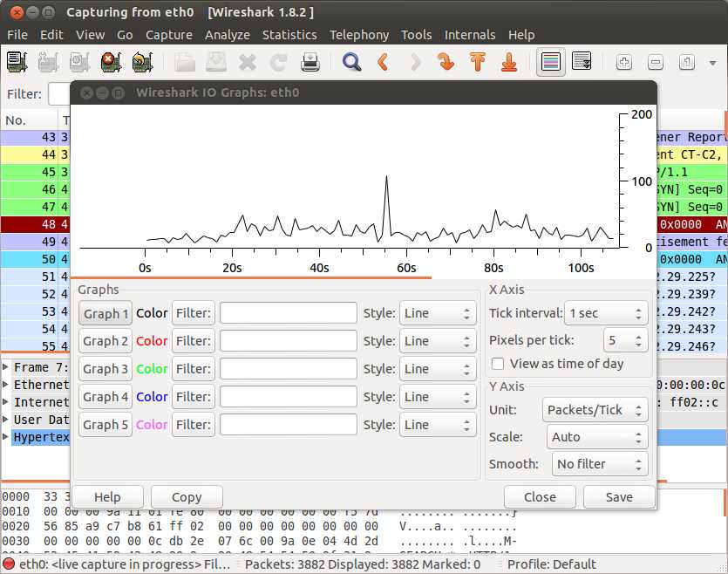Open the Graph 1 Style dropdown
Screen dimensions: 728x574
[x=438, y=313]
